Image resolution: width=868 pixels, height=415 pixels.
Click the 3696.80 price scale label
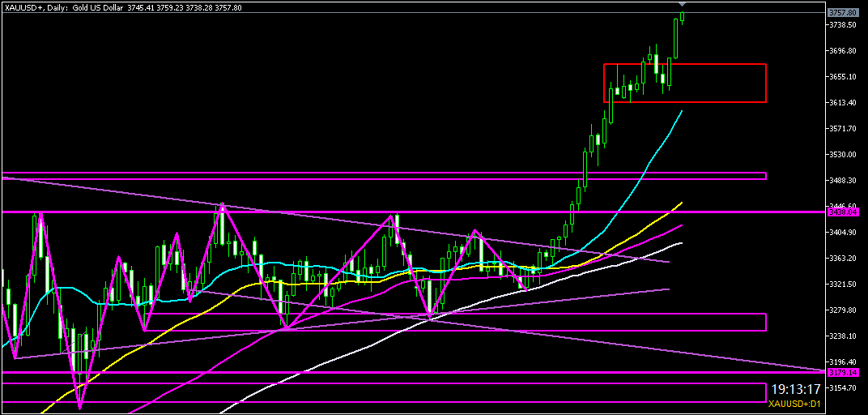(843, 51)
